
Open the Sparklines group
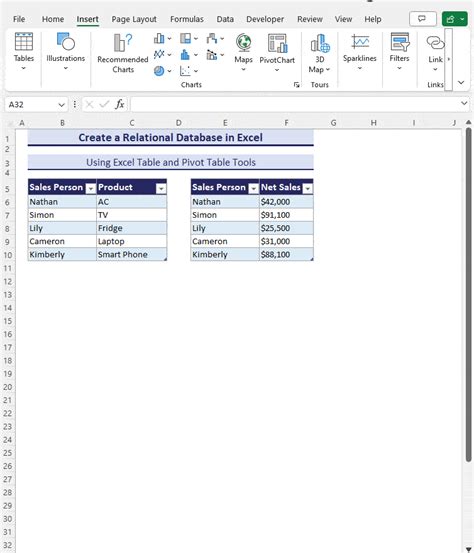[x=360, y=52]
